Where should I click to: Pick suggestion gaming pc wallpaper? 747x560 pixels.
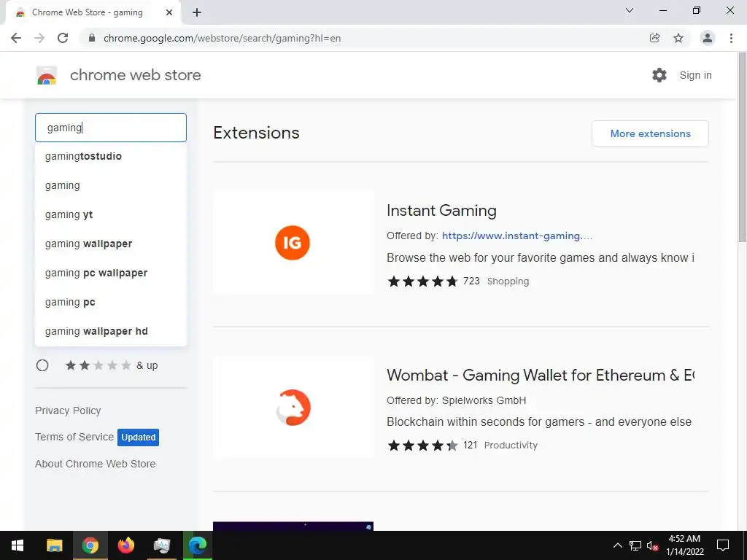pyautogui.click(x=111, y=273)
